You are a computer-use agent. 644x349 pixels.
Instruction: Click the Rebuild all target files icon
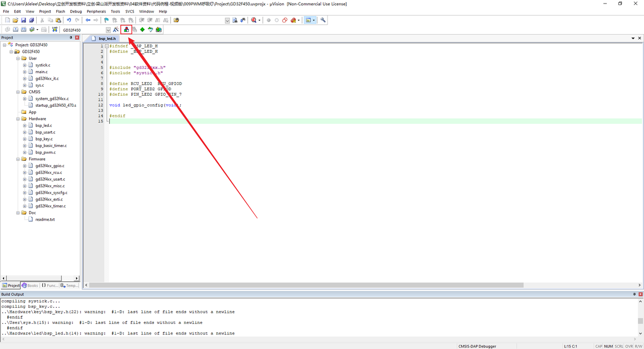(x=24, y=30)
